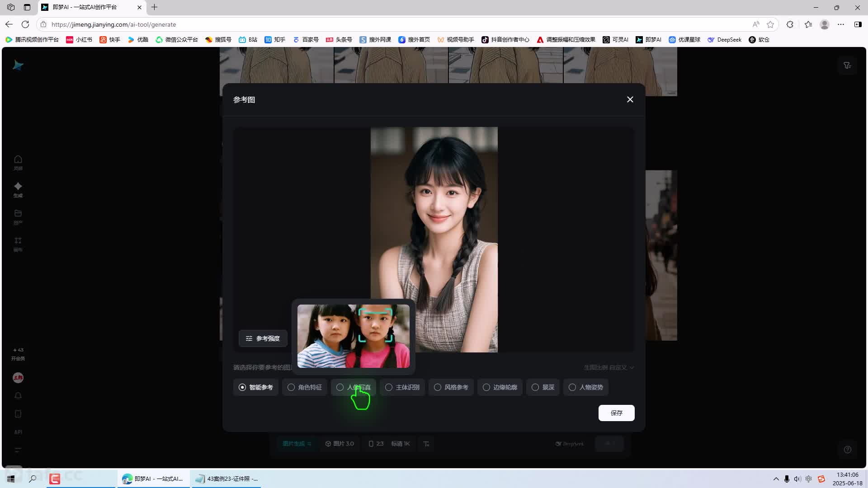Screen dimensions: 868x488
Task: Close the 参考图 dialog with the X
Action: pyautogui.click(x=630, y=99)
